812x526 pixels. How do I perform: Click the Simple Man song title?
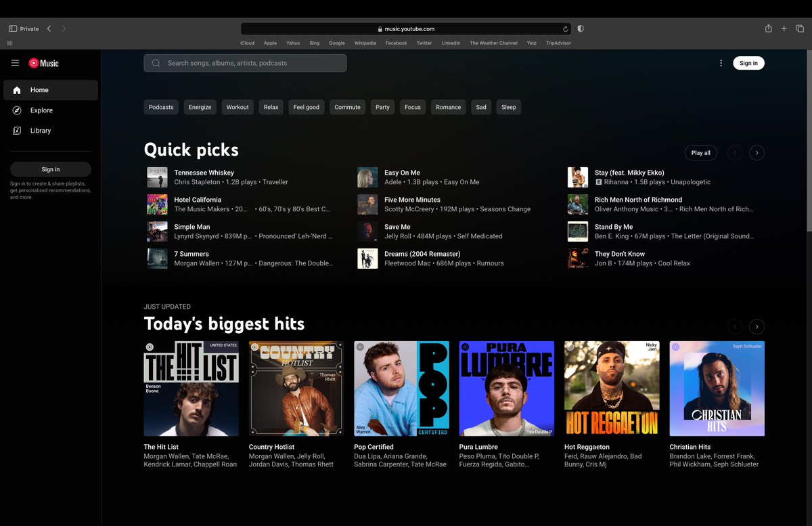pos(192,227)
